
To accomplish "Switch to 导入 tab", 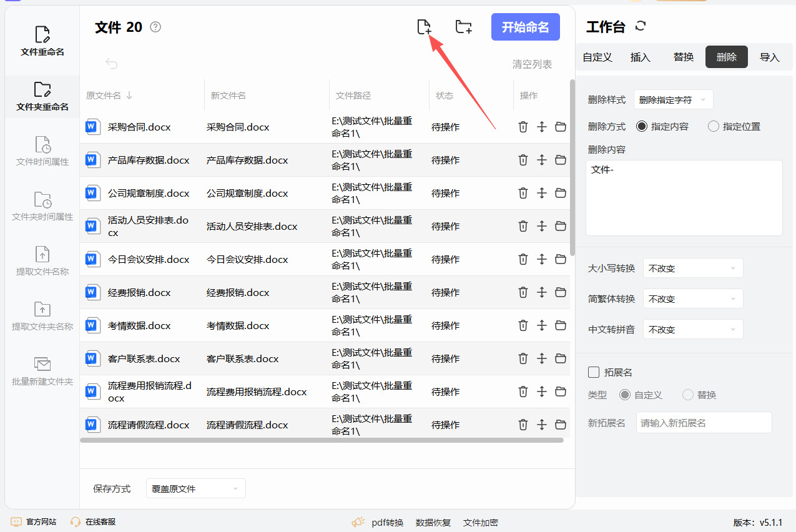I will tap(770, 57).
